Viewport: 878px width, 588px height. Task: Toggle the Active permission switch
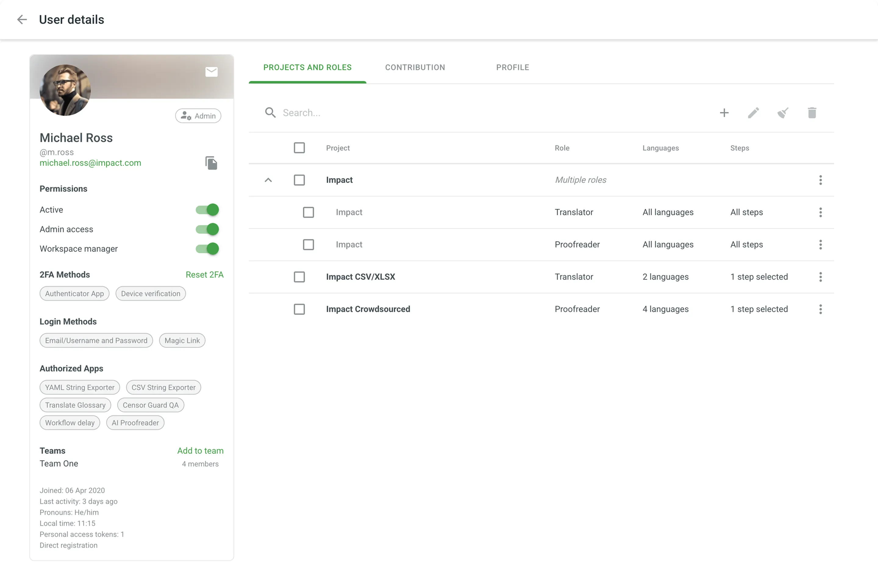point(207,210)
